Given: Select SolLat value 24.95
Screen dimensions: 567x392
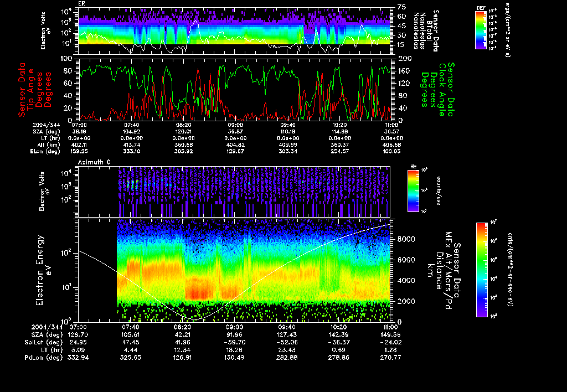Looking at the screenshot, I should (x=78, y=343).
